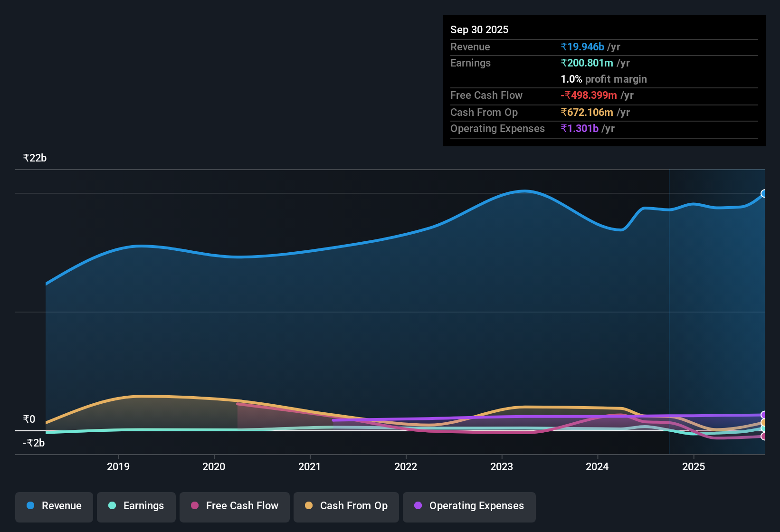The image size is (780, 532).
Task: Select the purple Operating Expenses legend dot
Action: click(418, 506)
